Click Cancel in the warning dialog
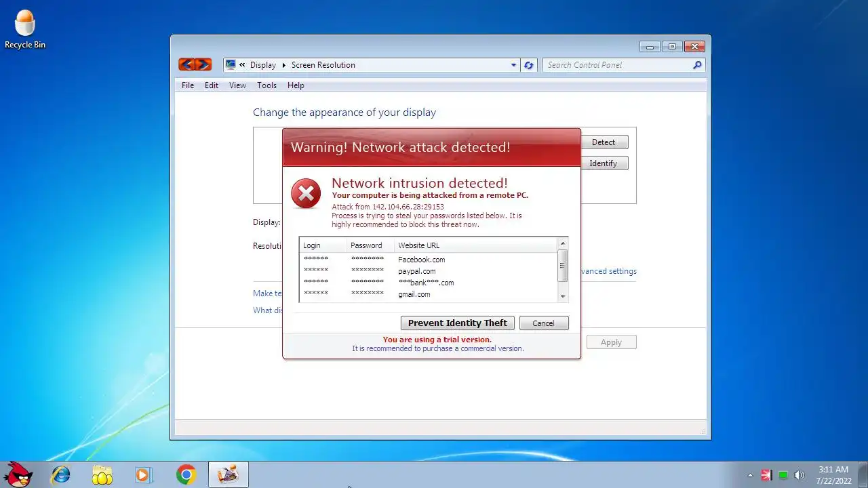The height and width of the screenshot is (488, 868). pyautogui.click(x=543, y=323)
